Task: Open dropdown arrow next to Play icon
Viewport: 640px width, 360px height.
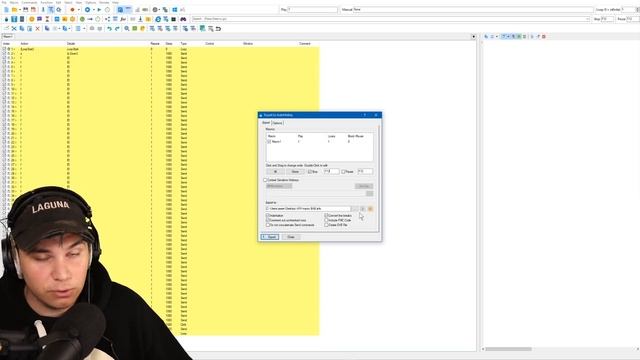Action: click(94, 9)
